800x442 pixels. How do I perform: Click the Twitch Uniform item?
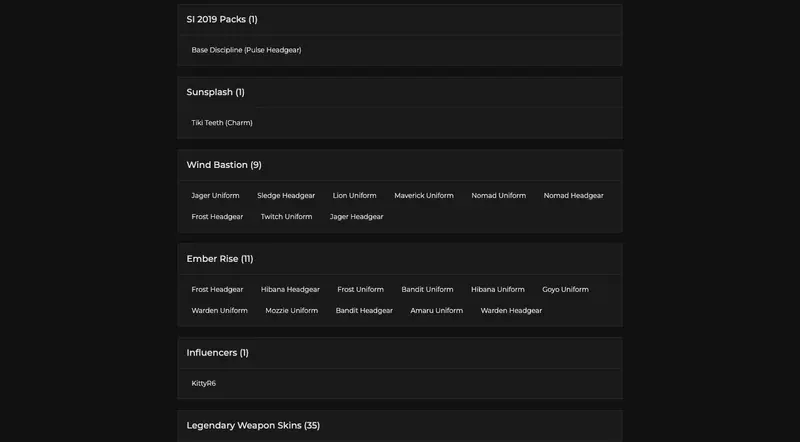tap(286, 217)
